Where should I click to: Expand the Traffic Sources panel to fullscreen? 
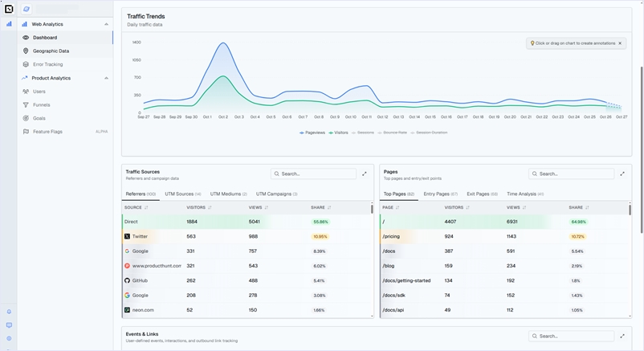click(x=365, y=173)
